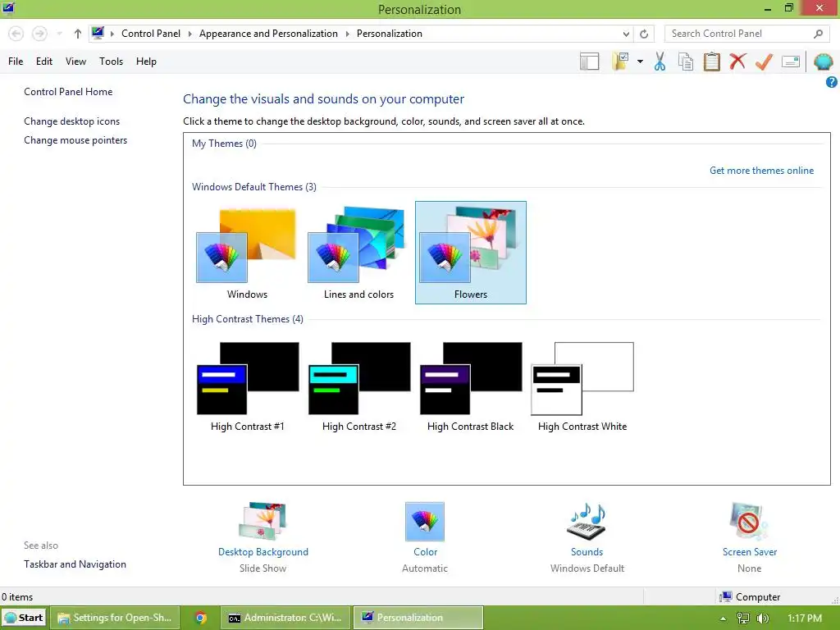Screen dimensions: 840x630
Task: Go forward with the right arrow button
Action: point(39,34)
